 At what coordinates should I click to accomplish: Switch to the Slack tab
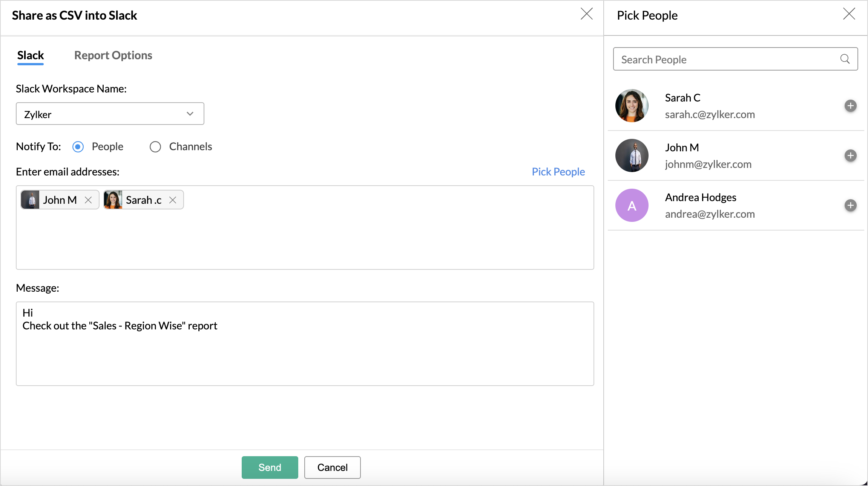(x=31, y=55)
